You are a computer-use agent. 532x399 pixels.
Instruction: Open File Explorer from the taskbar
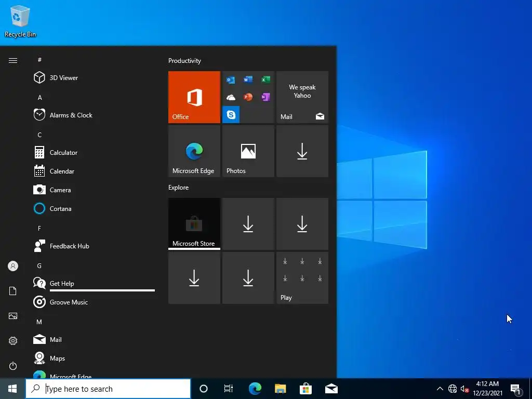280,389
